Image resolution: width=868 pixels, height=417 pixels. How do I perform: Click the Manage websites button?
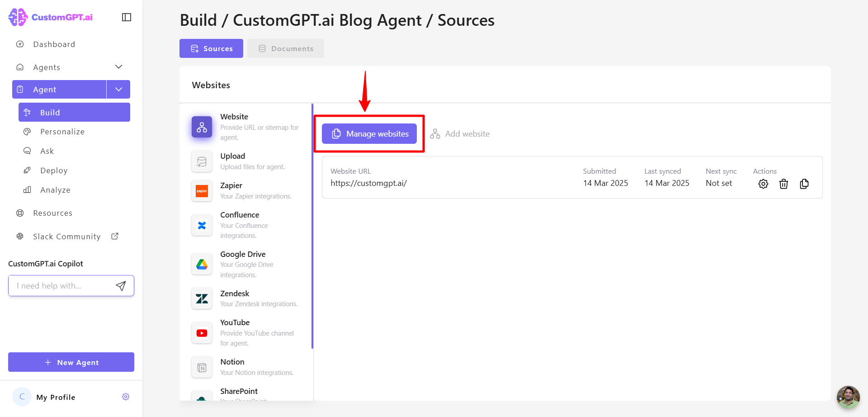pyautogui.click(x=369, y=134)
